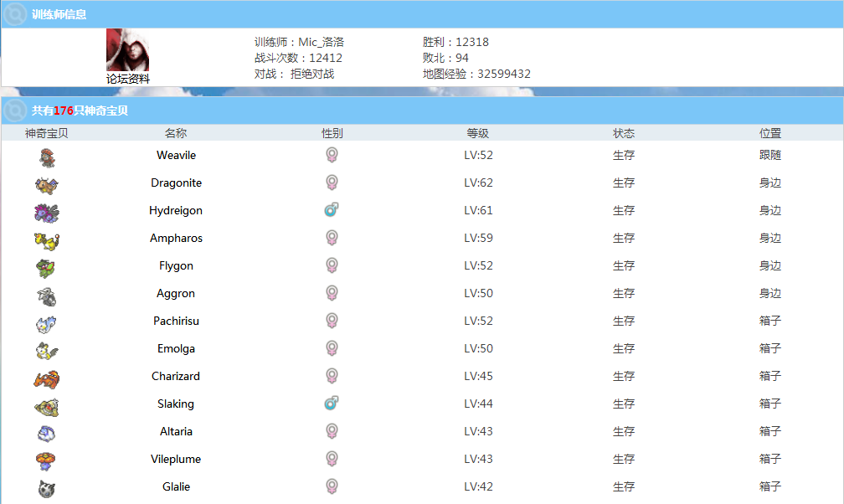Click the Ampharos sprite icon
844x504 pixels.
pos(47,241)
